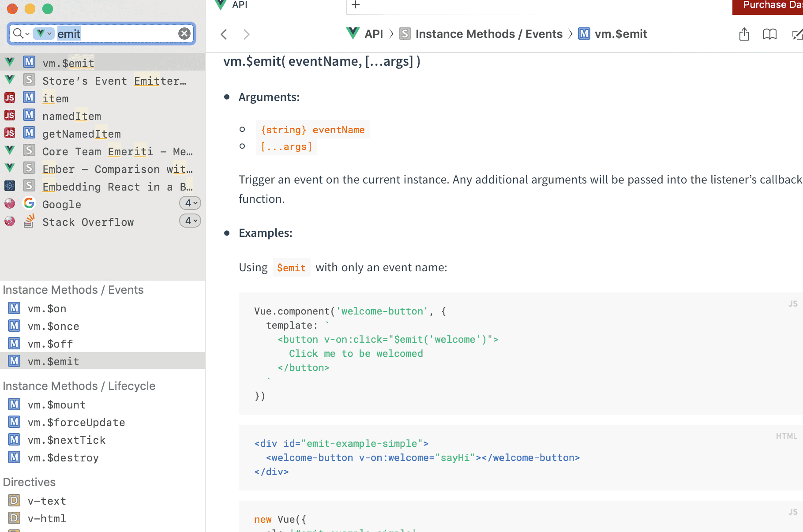The image size is (803, 532).
Task: Select the API tab
Action: tap(240, 5)
